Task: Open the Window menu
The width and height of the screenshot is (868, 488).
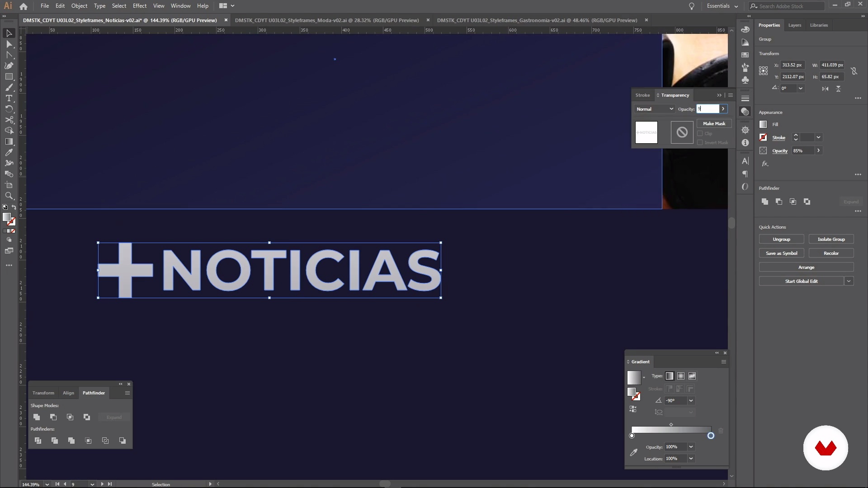Action: [180, 6]
